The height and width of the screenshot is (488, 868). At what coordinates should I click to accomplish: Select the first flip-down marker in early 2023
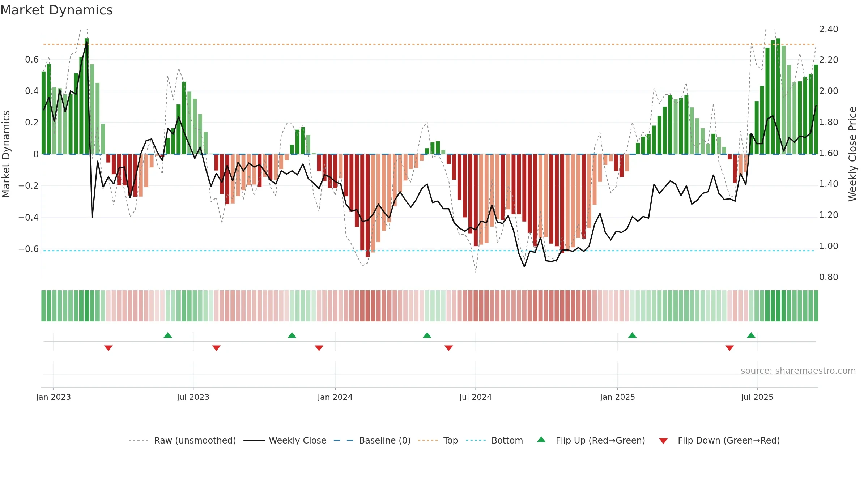(x=109, y=348)
